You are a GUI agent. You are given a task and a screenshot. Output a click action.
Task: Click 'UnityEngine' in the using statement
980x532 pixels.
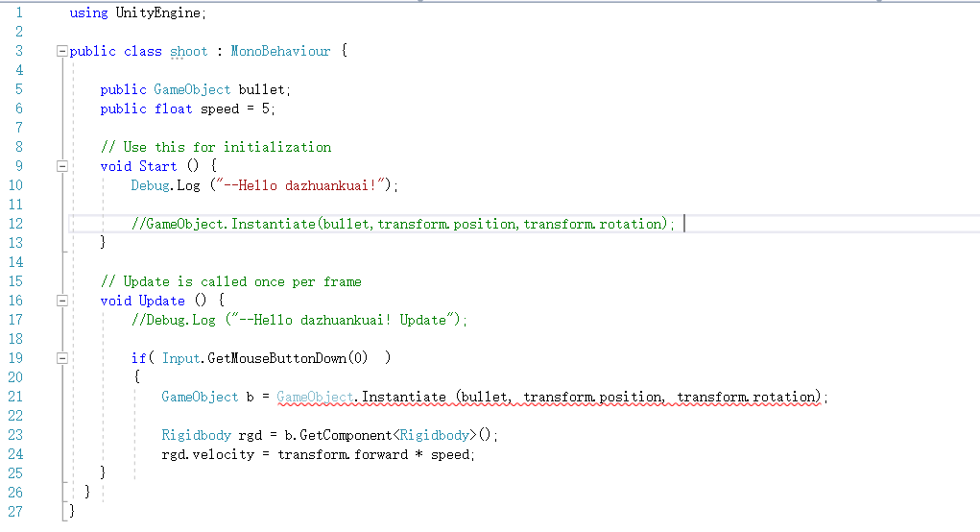click(x=158, y=13)
